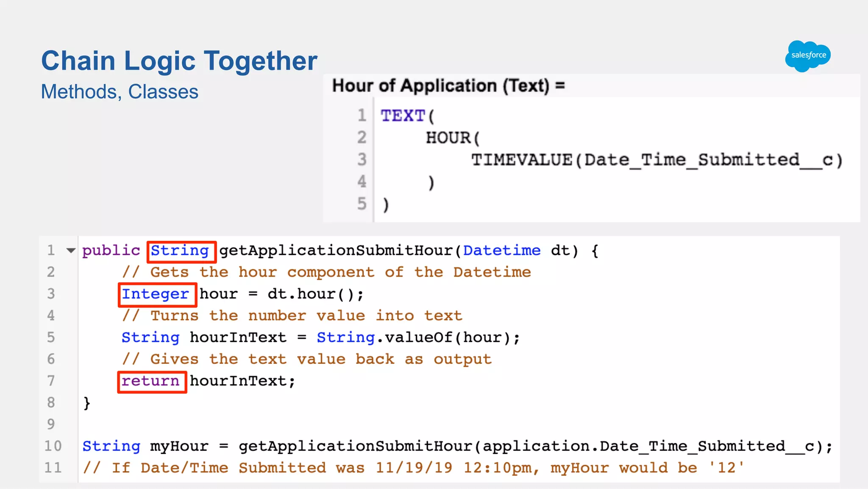Click the Datetime parameter type

coord(502,251)
